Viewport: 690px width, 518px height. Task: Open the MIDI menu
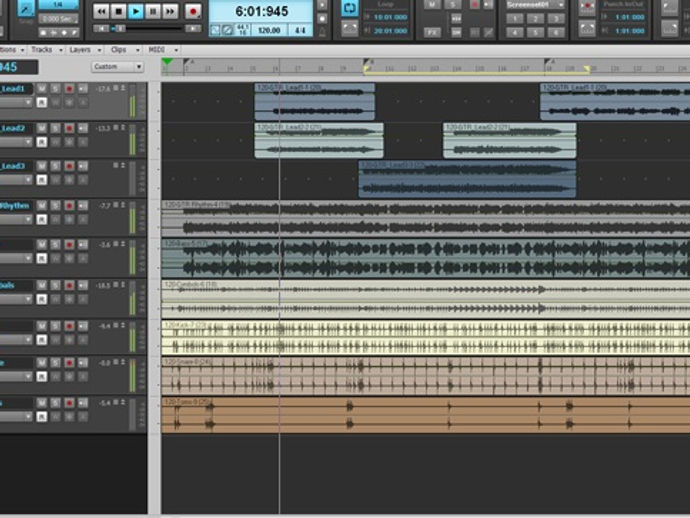tap(162, 50)
